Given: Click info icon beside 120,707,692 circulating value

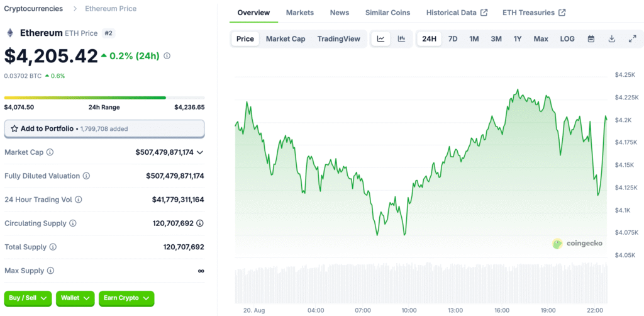Looking at the screenshot, I should [x=199, y=223].
